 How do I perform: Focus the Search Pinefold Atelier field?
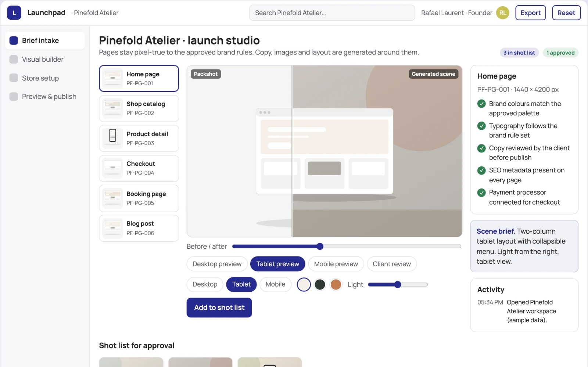332,13
